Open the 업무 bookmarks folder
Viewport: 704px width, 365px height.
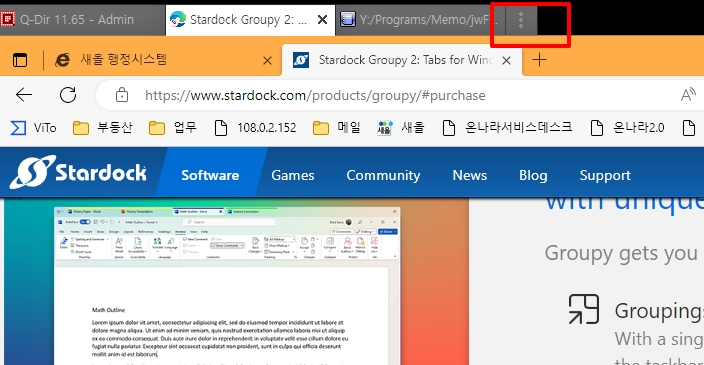tap(172, 128)
